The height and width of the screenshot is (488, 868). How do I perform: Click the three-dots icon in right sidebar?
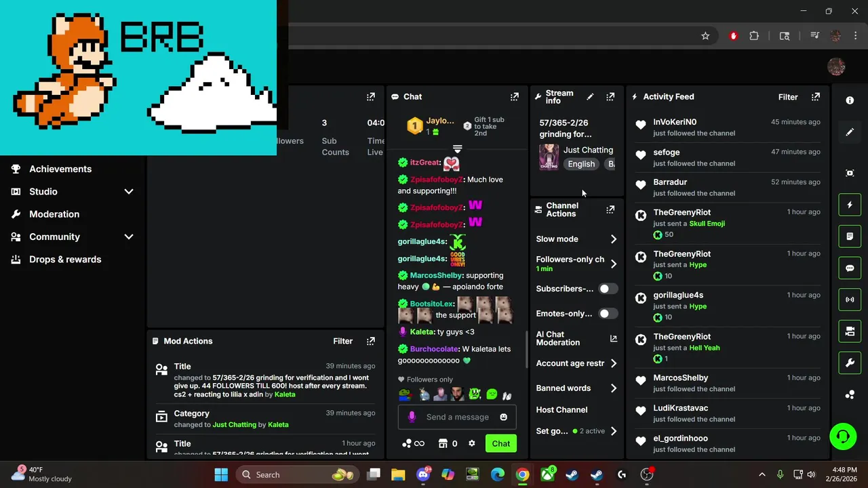pyautogui.click(x=850, y=395)
